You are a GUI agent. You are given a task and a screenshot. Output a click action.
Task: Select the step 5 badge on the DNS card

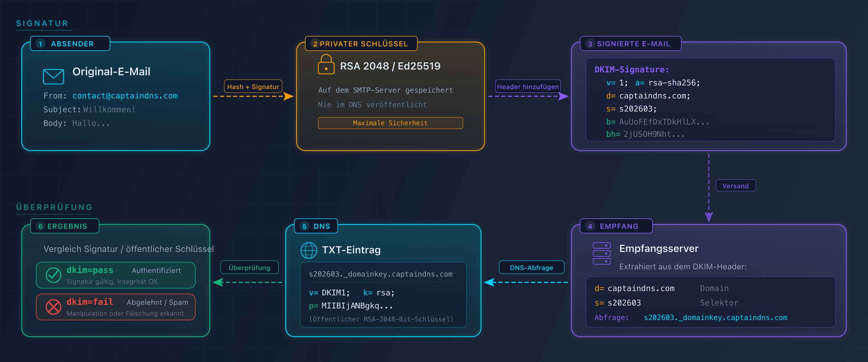click(x=304, y=226)
